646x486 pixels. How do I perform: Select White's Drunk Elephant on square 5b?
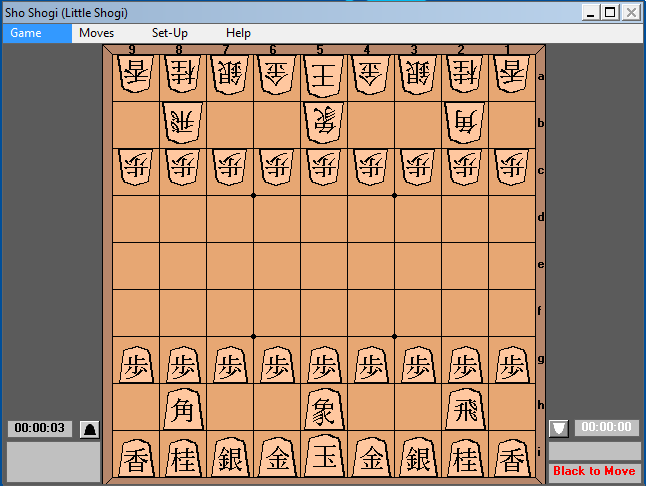[324, 123]
